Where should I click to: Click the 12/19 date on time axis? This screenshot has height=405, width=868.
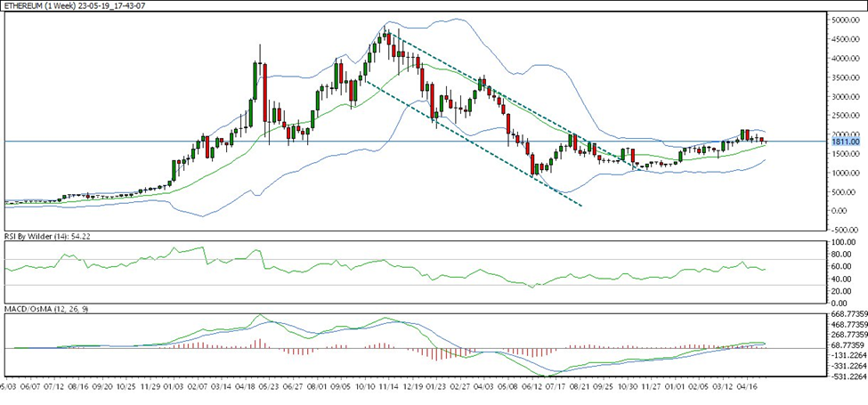[x=415, y=389]
